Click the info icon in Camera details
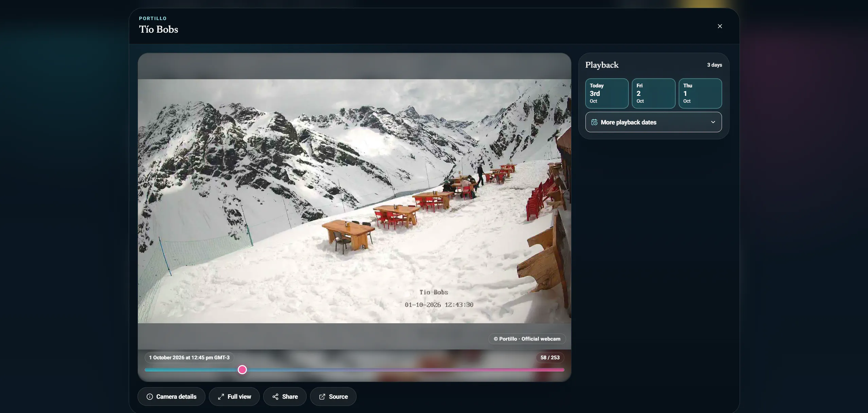Screen dimensions: 868x413 149,397
